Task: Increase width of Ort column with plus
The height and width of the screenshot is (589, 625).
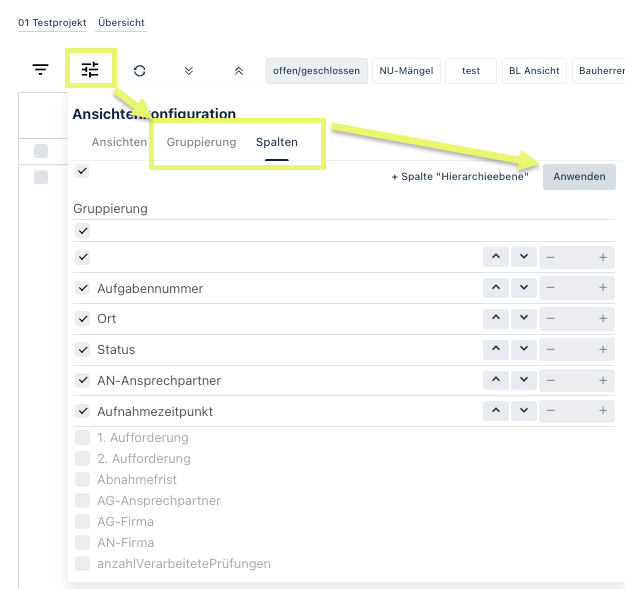Action: (x=603, y=319)
